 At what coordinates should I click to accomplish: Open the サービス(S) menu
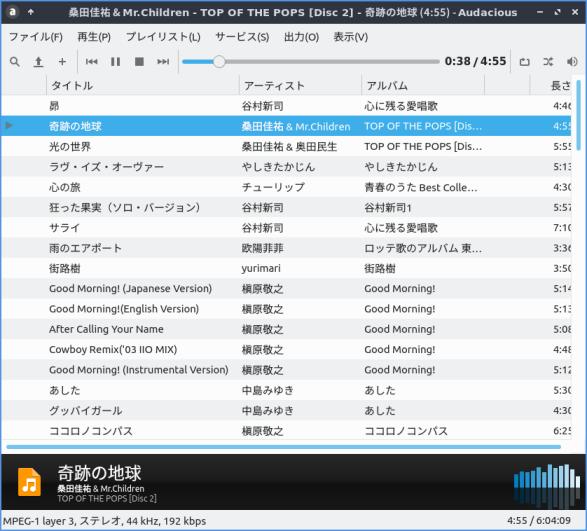coord(242,37)
